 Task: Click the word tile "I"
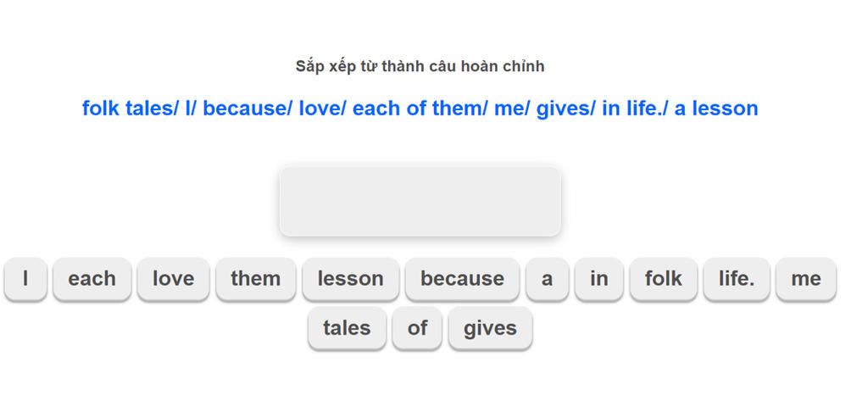pyautogui.click(x=25, y=279)
